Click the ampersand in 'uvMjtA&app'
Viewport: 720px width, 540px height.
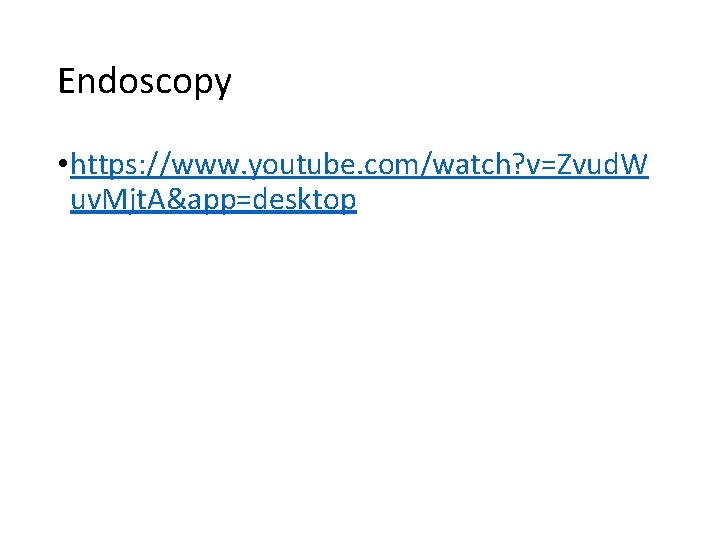176,199
